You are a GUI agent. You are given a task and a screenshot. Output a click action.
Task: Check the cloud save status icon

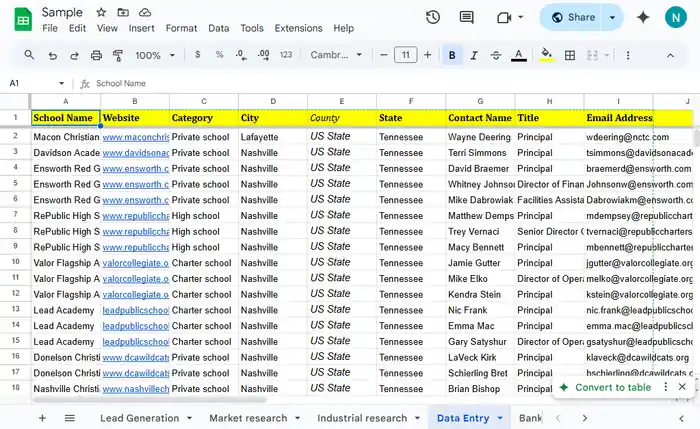tap(145, 12)
